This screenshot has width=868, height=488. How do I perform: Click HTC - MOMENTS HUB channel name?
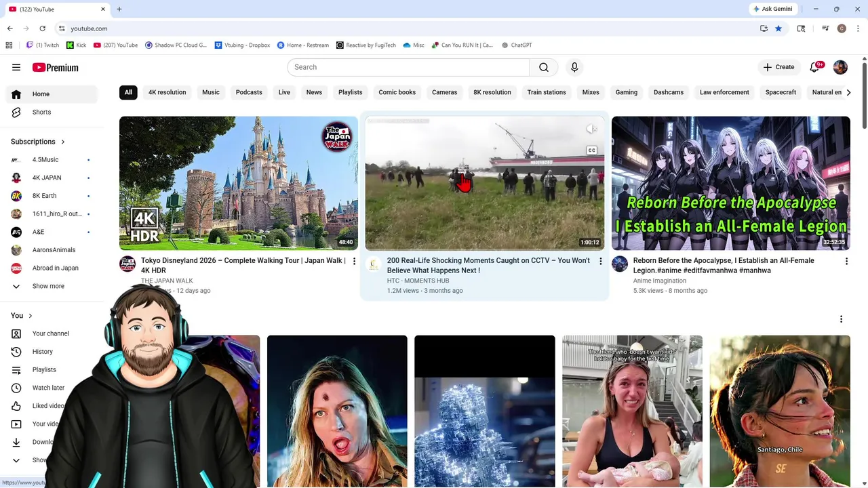coord(418,281)
